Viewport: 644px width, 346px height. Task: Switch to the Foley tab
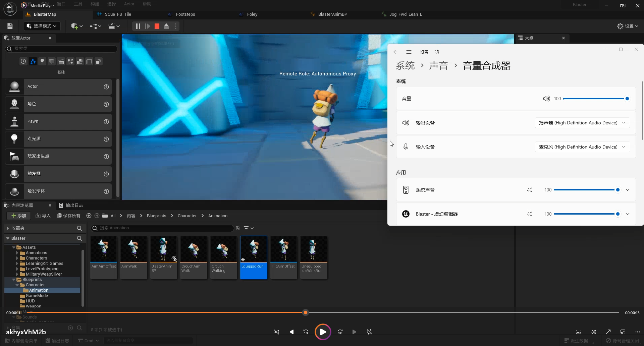(252, 14)
